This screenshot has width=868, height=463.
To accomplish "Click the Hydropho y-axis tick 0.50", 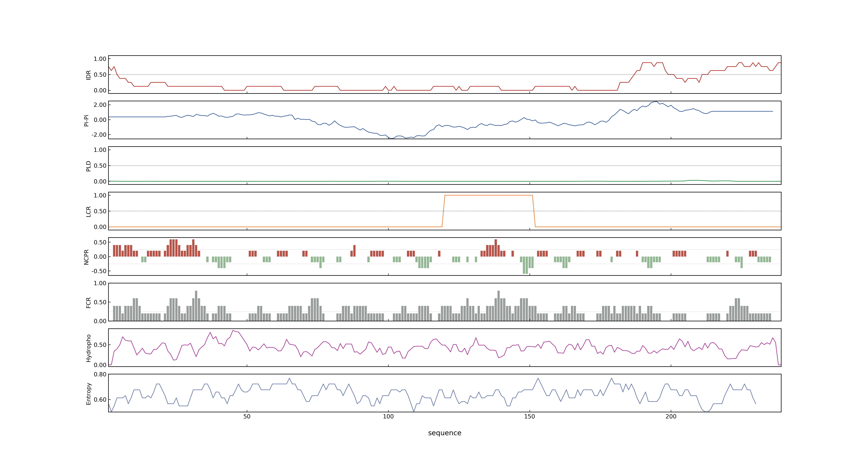I will pos(100,345).
